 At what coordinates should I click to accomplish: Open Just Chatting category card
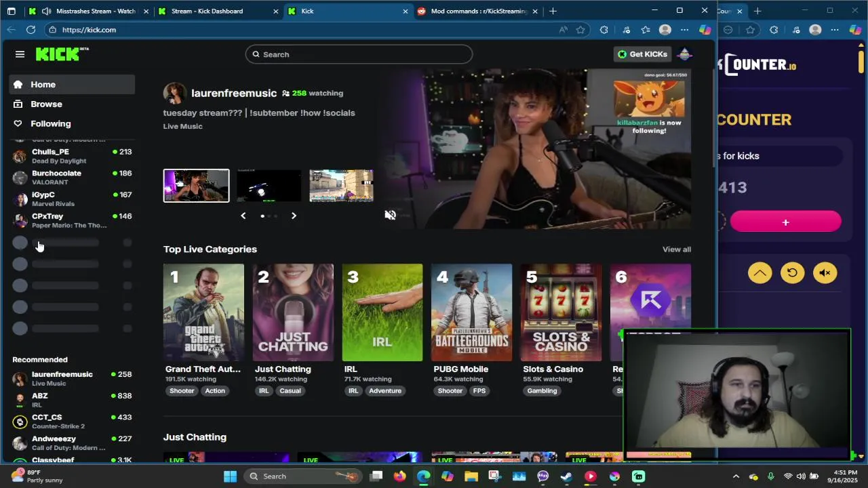[293, 312]
